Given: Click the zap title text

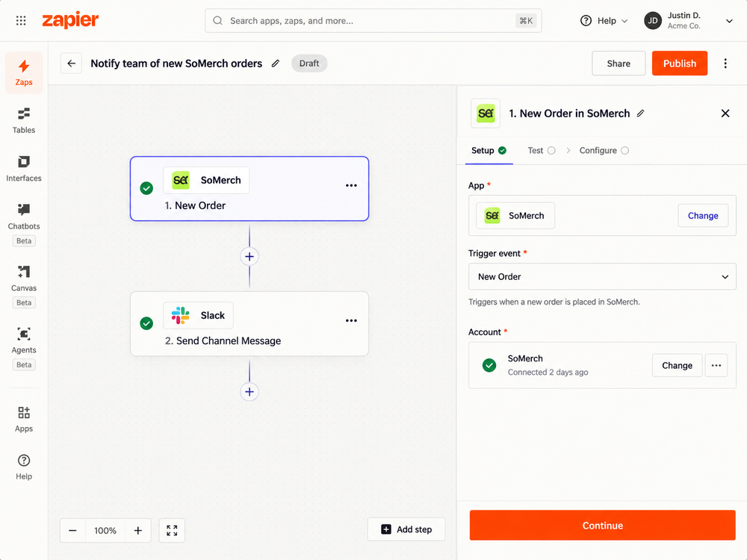Looking at the screenshot, I should (176, 63).
